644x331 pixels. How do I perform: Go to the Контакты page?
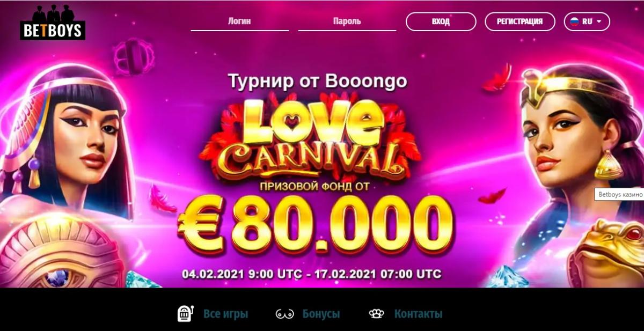[x=419, y=314]
